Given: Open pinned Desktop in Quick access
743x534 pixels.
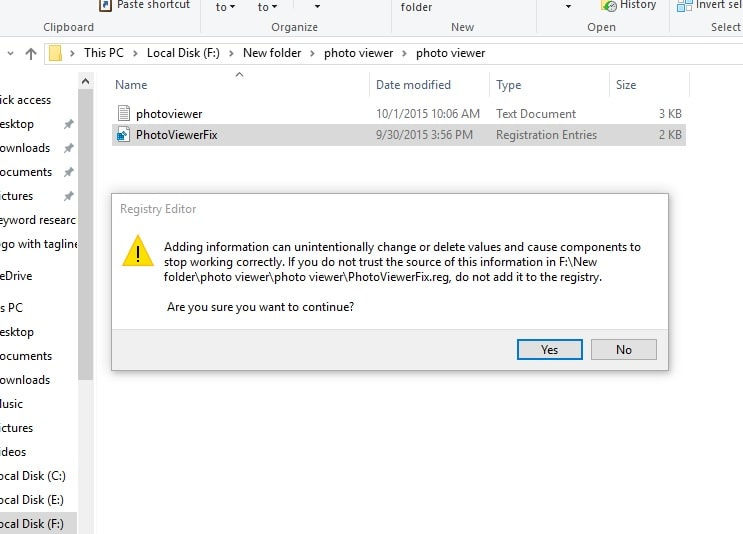Looking at the screenshot, I should tap(17, 124).
